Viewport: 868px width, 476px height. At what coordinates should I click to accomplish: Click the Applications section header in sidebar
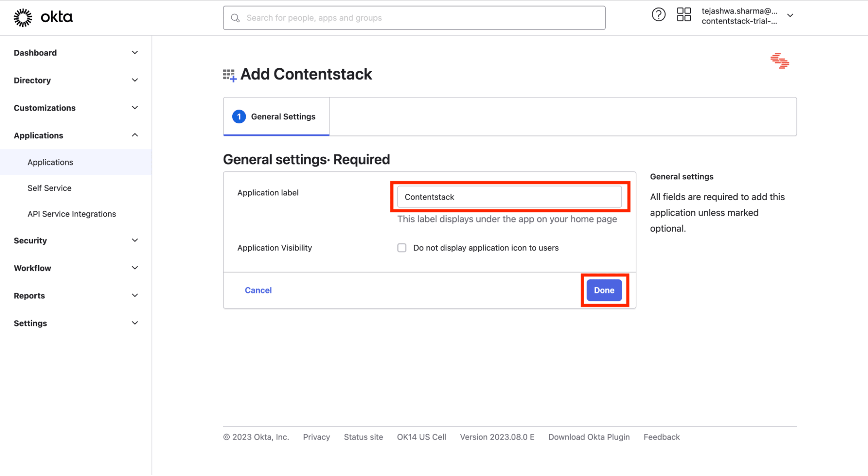[x=38, y=135]
